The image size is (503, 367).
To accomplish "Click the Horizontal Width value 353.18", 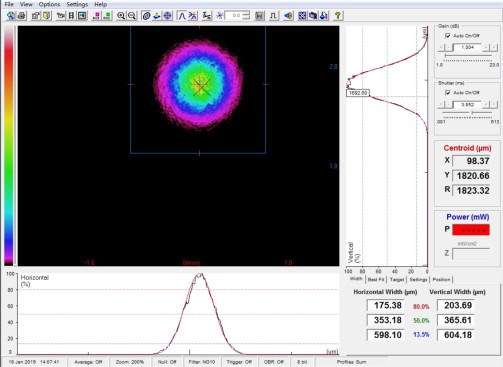I will [x=386, y=320].
